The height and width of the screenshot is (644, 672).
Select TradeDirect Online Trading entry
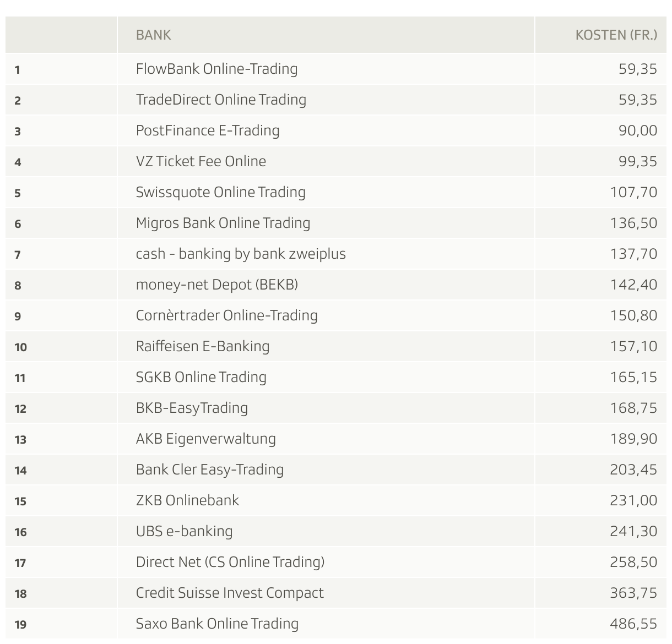click(221, 100)
